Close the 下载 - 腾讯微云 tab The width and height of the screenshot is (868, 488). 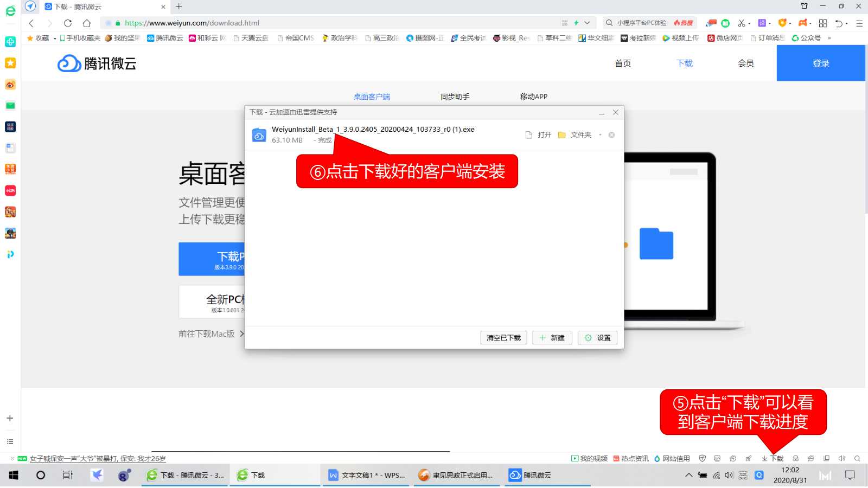163,7
